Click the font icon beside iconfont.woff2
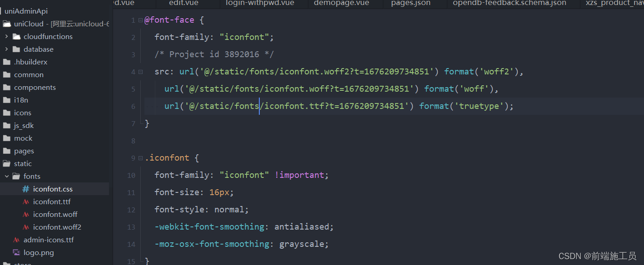Image resolution: width=644 pixels, height=265 pixels. pyautogui.click(x=26, y=227)
